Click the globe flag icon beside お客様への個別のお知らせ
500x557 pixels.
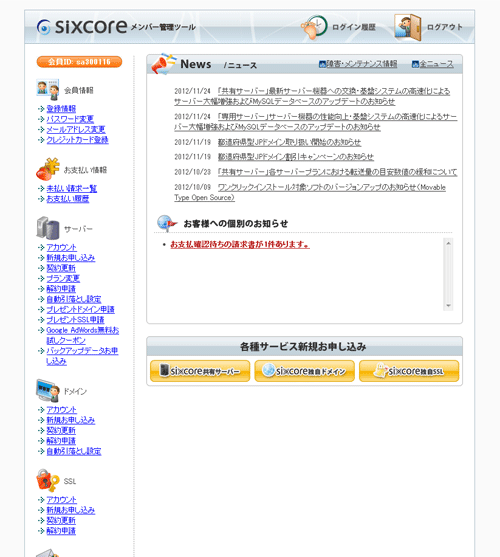click(x=167, y=223)
